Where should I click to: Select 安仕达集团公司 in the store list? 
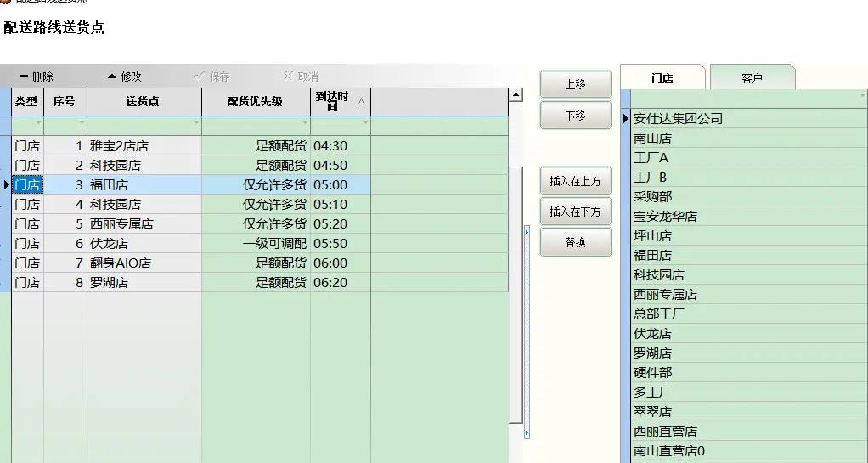750,119
